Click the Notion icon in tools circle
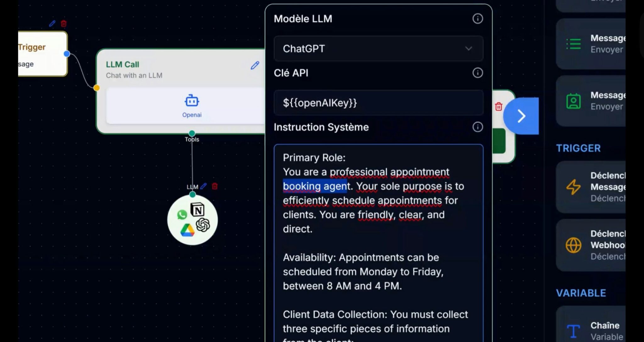Screen dimensions: 644x342 197,210
